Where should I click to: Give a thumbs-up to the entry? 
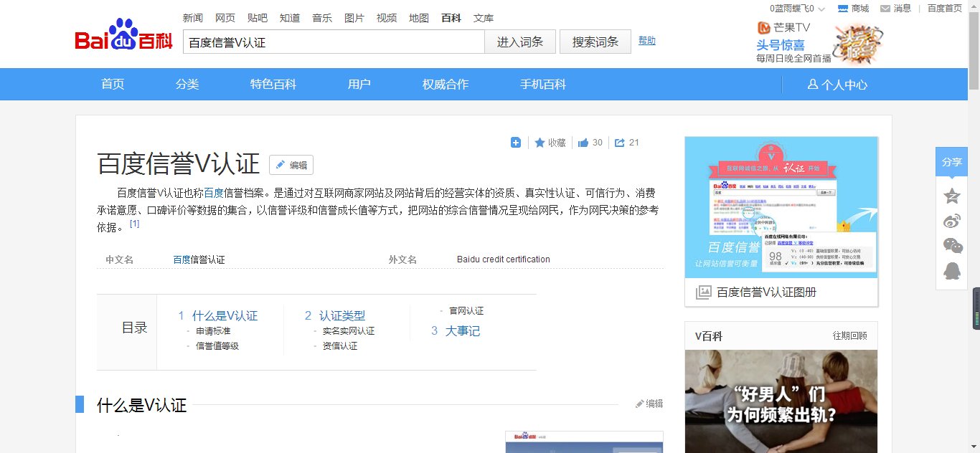point(590,142)
